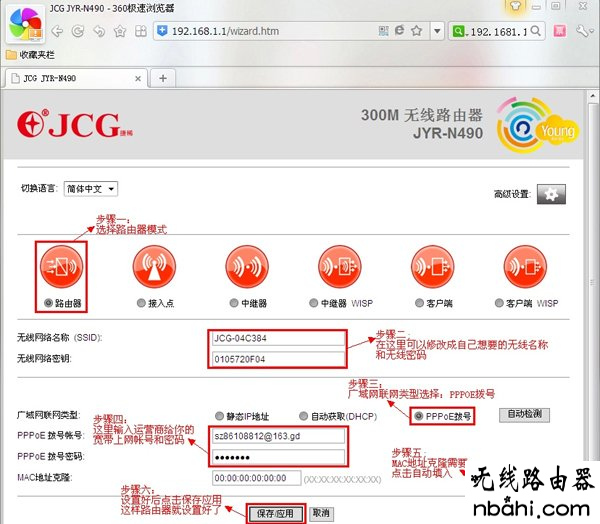Image resolution: width=600 pixels, height=524 pixels.
Task: Click the skin shirt icon in the title bar
Action: (x=515, y=6)
